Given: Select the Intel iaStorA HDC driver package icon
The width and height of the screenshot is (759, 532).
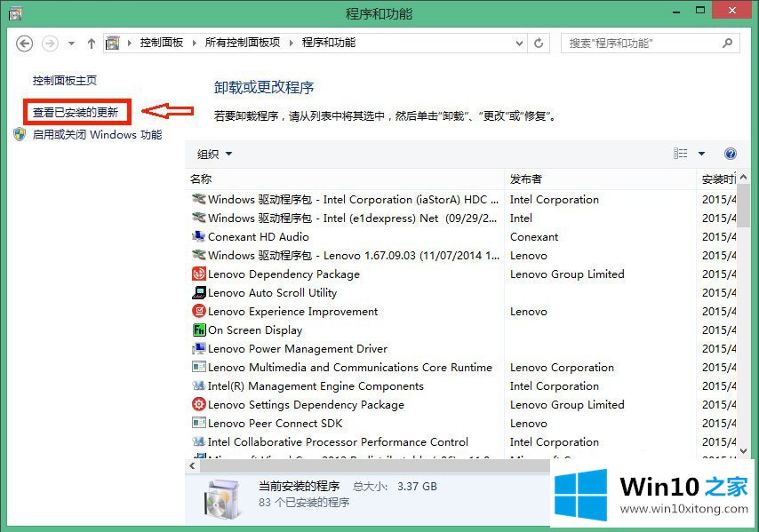Looking at the screenshot, I should [x=198, y=199].
